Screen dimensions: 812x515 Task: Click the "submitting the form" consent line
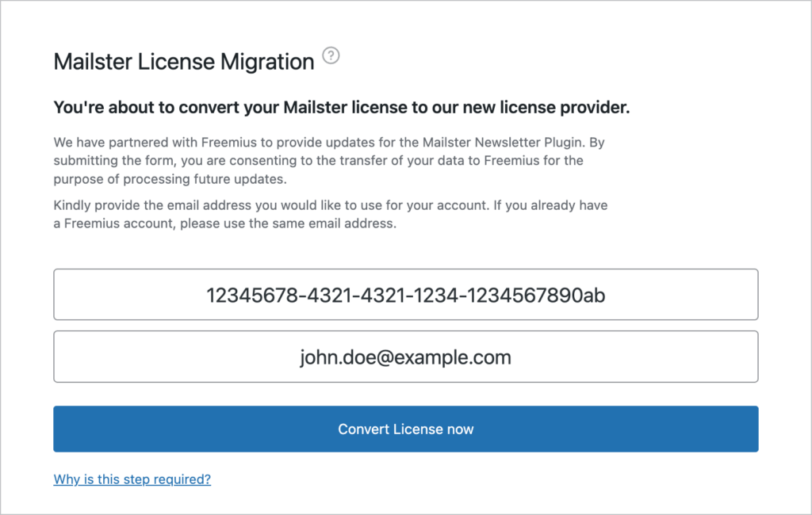pos(318,161)
